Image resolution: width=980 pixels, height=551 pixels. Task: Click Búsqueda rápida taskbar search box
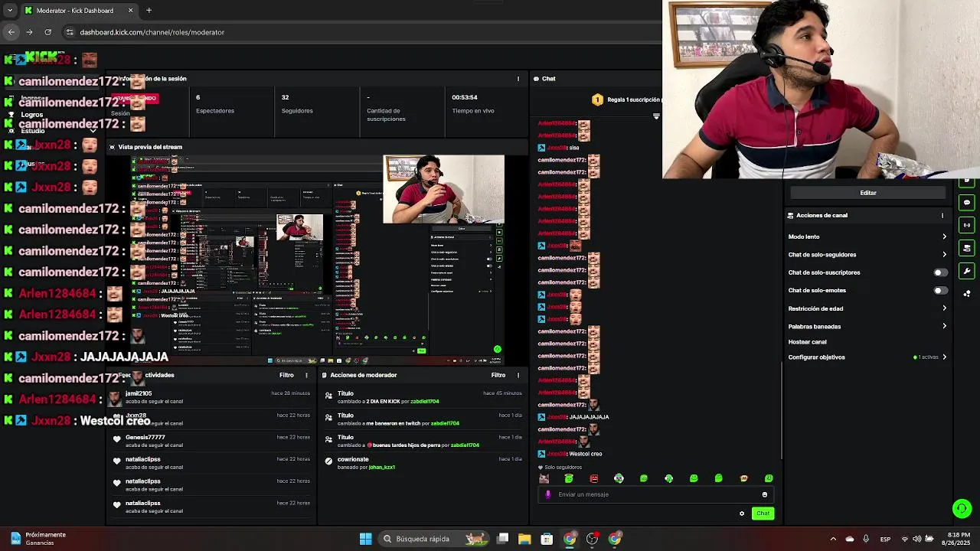point(433,539)
